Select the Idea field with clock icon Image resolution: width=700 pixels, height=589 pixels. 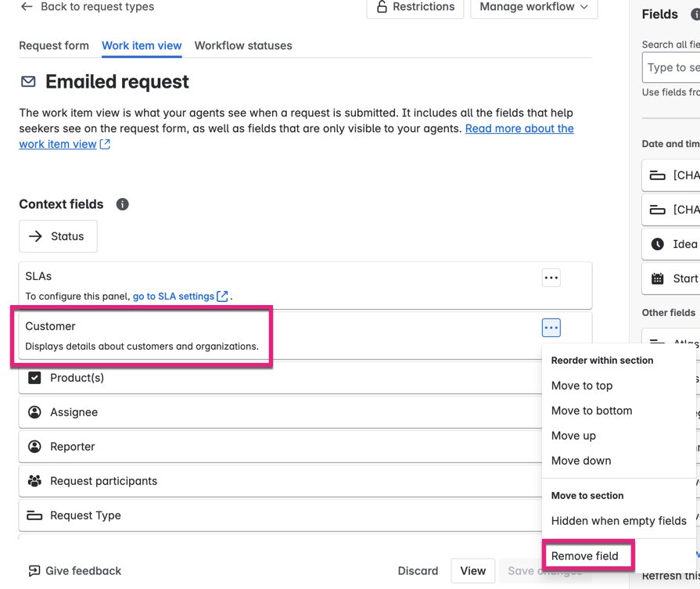click(x=671, y=244)
